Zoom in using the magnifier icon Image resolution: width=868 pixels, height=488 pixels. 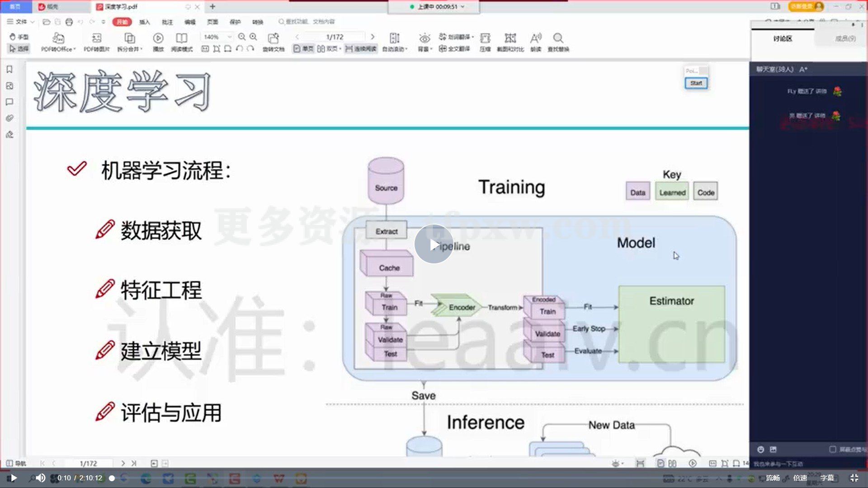pyautogui.click(x=254, y=37)
